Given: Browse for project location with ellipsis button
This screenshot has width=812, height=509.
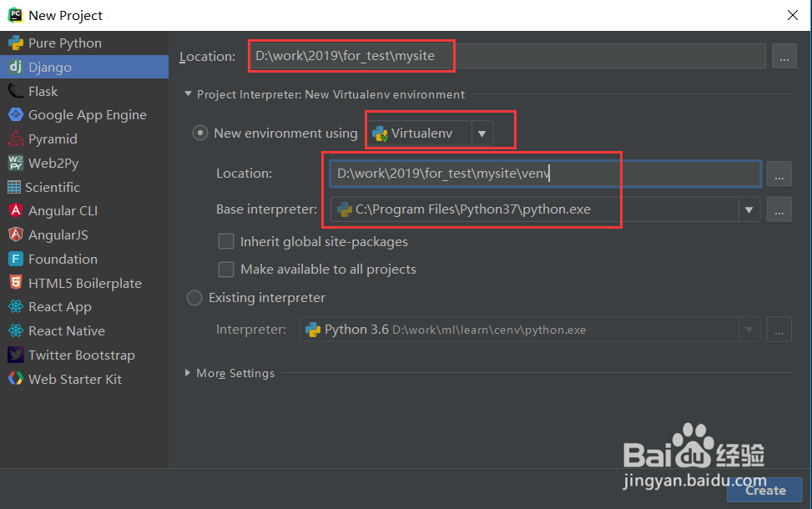Looking at the screenshot, I should click(x=784, y=57).
